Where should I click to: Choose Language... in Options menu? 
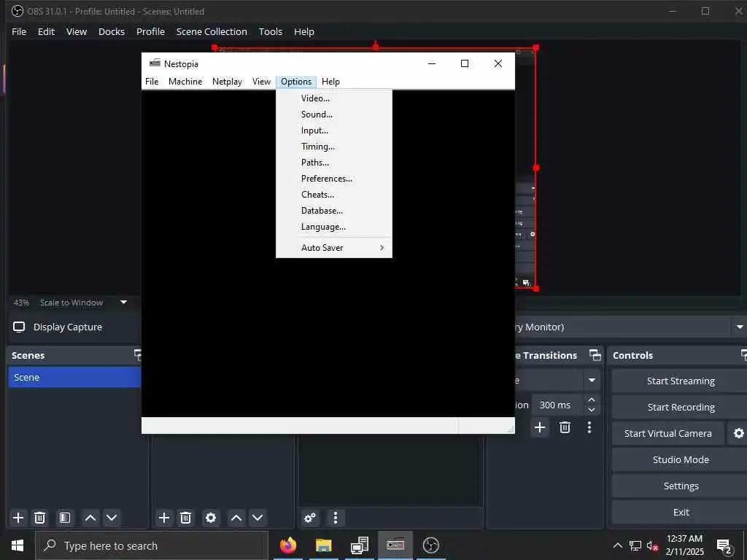pos(334,227)
